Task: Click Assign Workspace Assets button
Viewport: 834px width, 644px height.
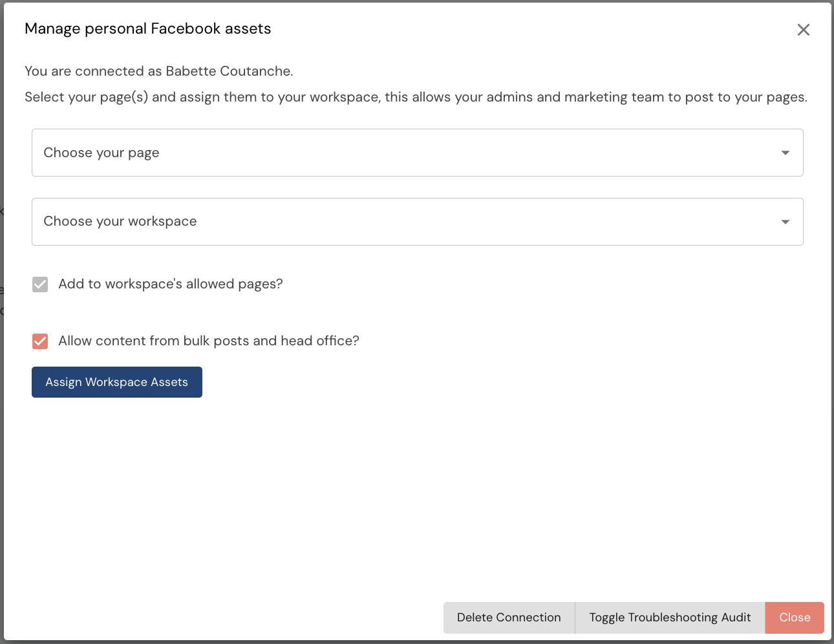Action: (117, 382)
